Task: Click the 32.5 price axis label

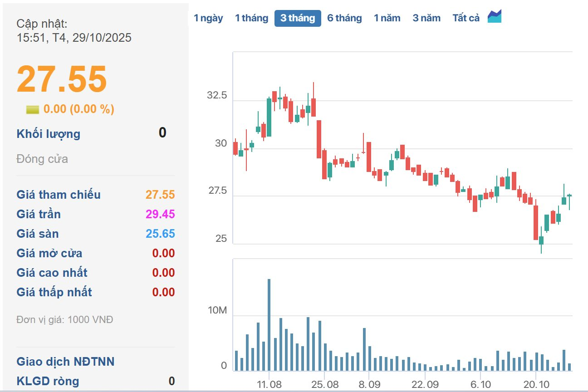Action: coord(217,96)
